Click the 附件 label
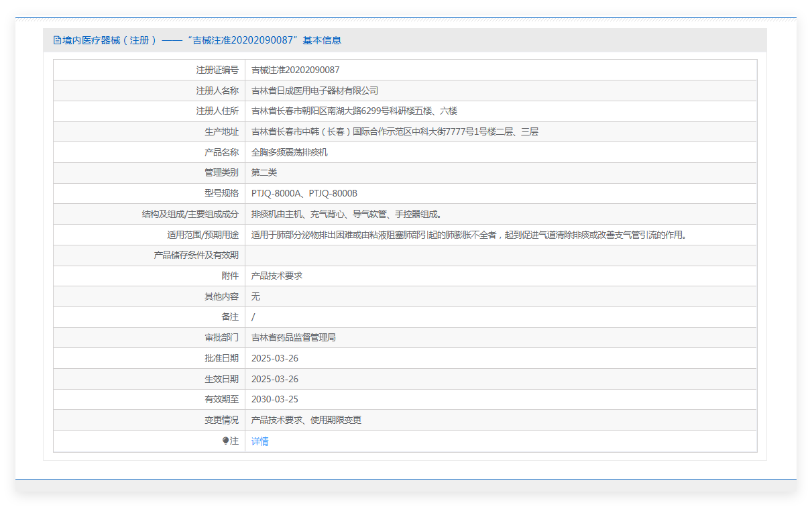 coord(230,276)
